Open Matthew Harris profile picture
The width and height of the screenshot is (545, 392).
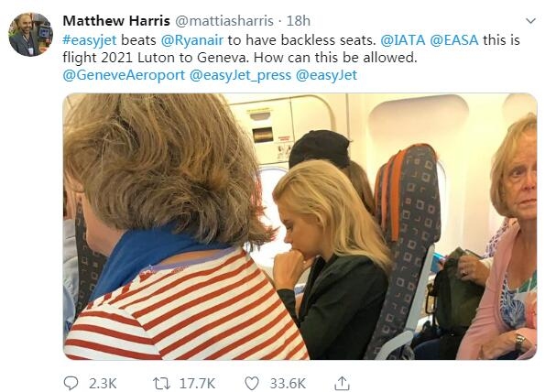pos(30,35)
